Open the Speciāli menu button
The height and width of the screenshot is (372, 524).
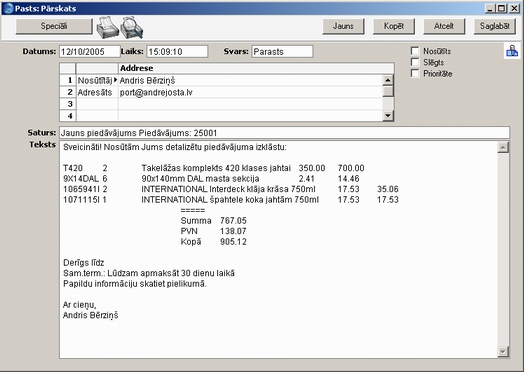pyautogui.click(x=54, y=26)
